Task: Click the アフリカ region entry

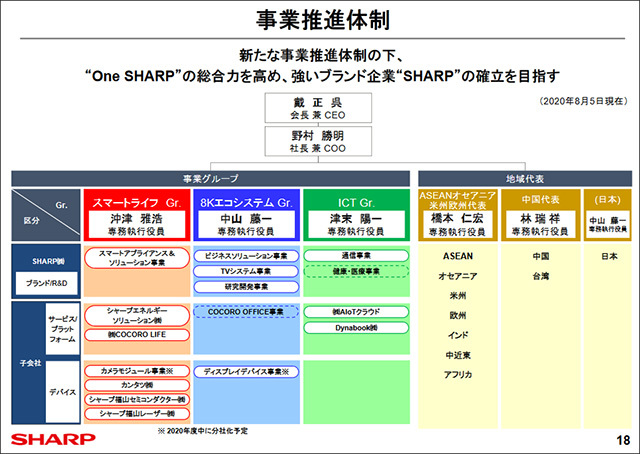Action: [x=458, y=375]
